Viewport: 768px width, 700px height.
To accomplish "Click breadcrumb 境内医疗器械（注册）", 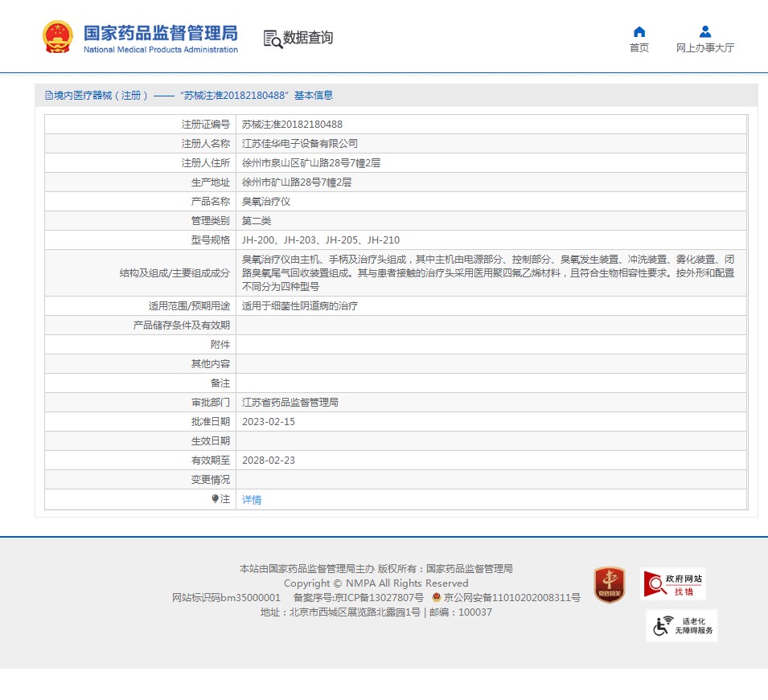I will (x=101, y=96).
